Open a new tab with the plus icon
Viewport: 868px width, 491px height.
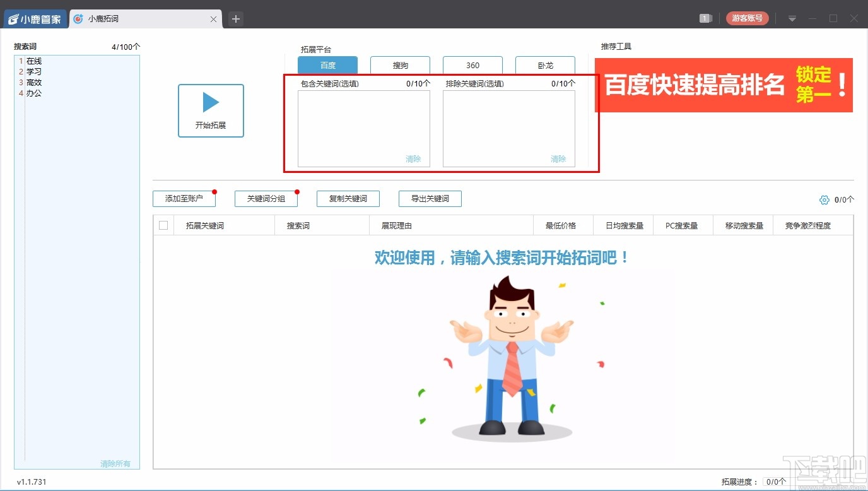click(x=235, y=19)
